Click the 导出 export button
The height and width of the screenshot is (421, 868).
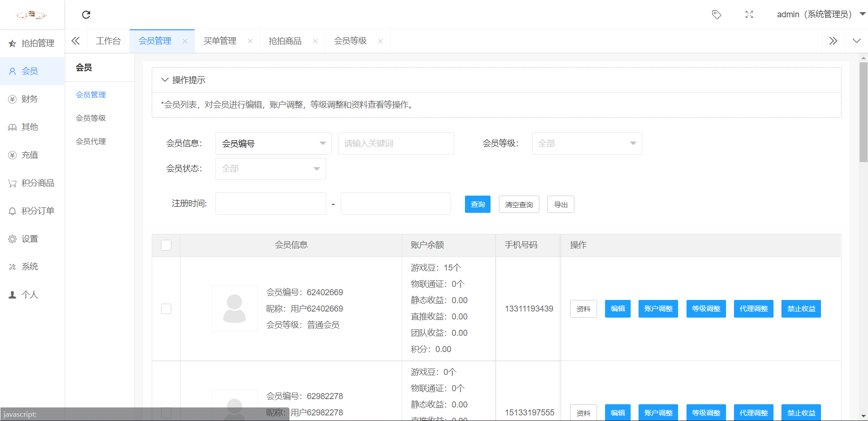pos(561,204)
